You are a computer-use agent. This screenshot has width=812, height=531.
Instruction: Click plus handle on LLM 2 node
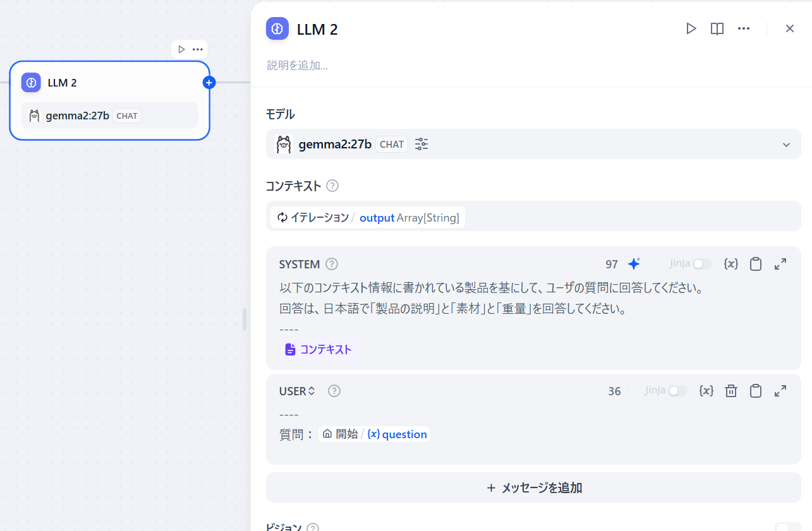coord(210,82)
